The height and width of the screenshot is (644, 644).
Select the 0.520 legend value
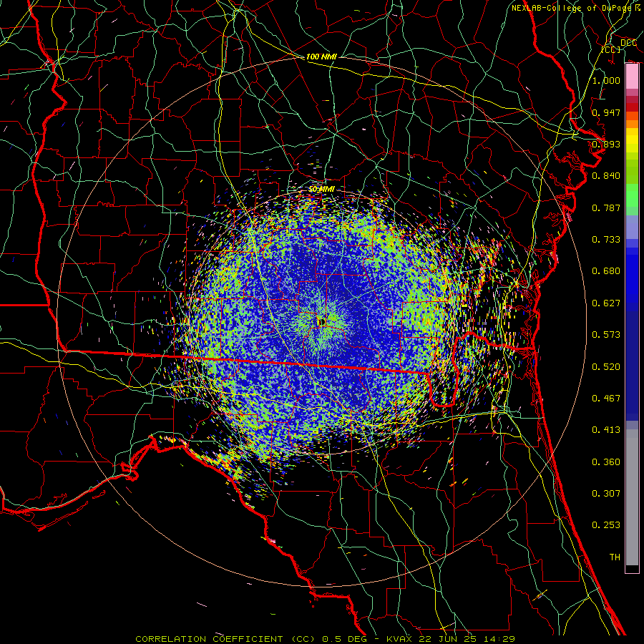[x=606, y=367]
